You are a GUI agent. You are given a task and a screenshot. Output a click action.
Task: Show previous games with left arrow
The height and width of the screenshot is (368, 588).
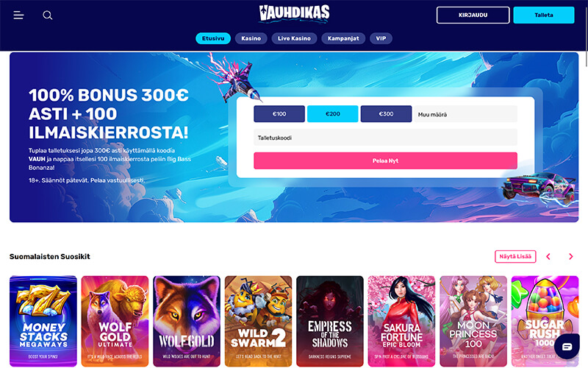coord(548,256)
